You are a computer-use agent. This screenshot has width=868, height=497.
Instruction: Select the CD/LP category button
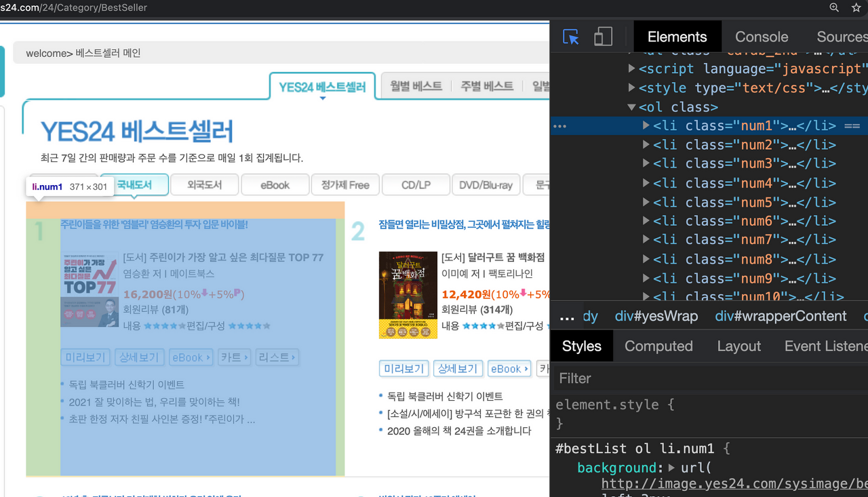[x=416, y=184]
